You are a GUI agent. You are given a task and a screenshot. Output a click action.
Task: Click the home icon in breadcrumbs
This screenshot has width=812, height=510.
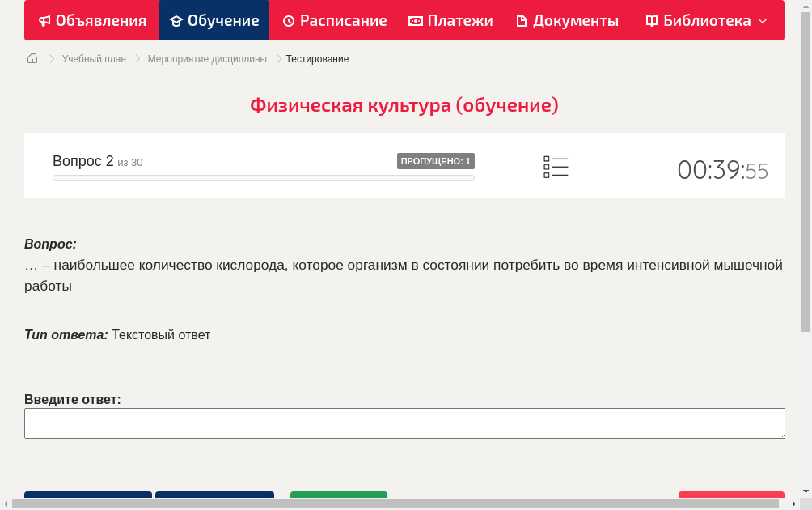[x=32, y=58]
